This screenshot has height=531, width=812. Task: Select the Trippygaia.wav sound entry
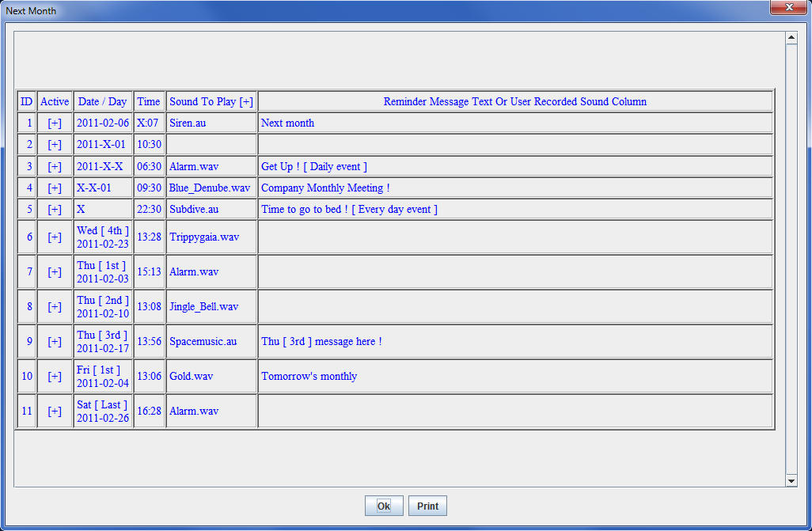coord(204,237)
